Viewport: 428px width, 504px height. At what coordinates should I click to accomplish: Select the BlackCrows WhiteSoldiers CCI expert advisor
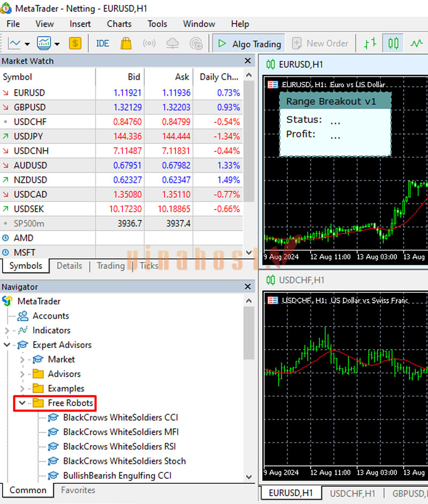tap(120, 417)
